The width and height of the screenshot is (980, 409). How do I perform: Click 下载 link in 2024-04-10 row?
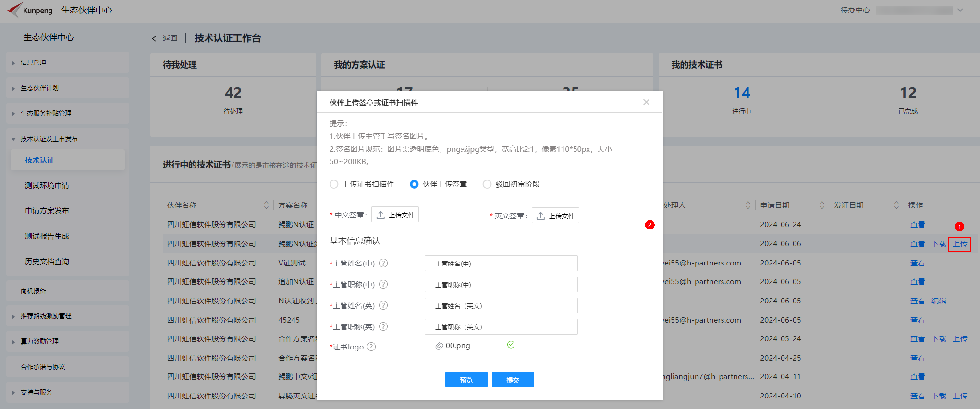(x=939, y=396)
